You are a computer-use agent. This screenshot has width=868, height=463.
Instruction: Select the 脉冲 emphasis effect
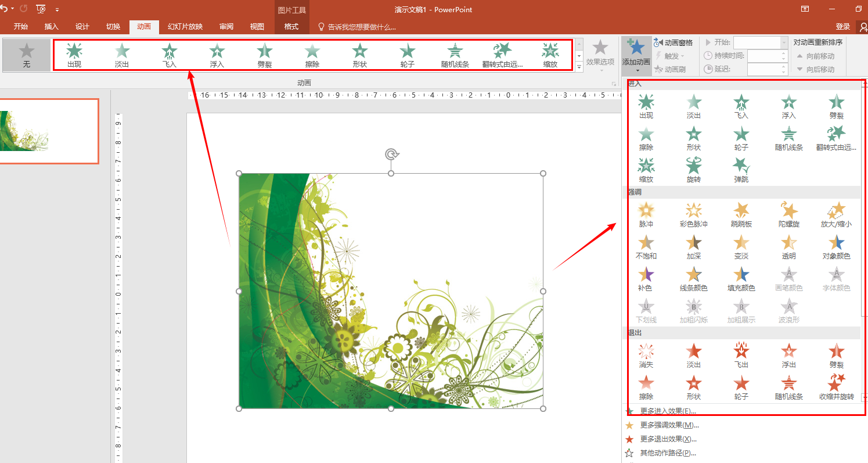click(646, 214)
